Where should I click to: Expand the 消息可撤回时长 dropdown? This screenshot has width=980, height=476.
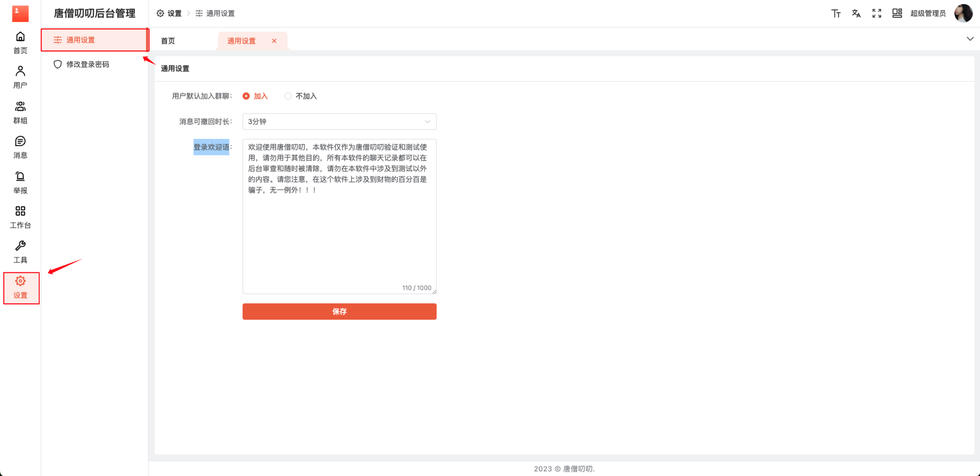coord(339,122)
